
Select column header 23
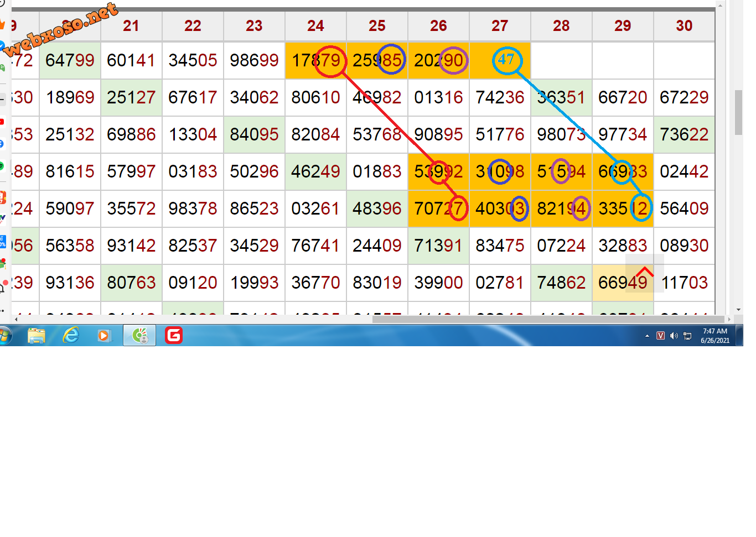[254, 26]
